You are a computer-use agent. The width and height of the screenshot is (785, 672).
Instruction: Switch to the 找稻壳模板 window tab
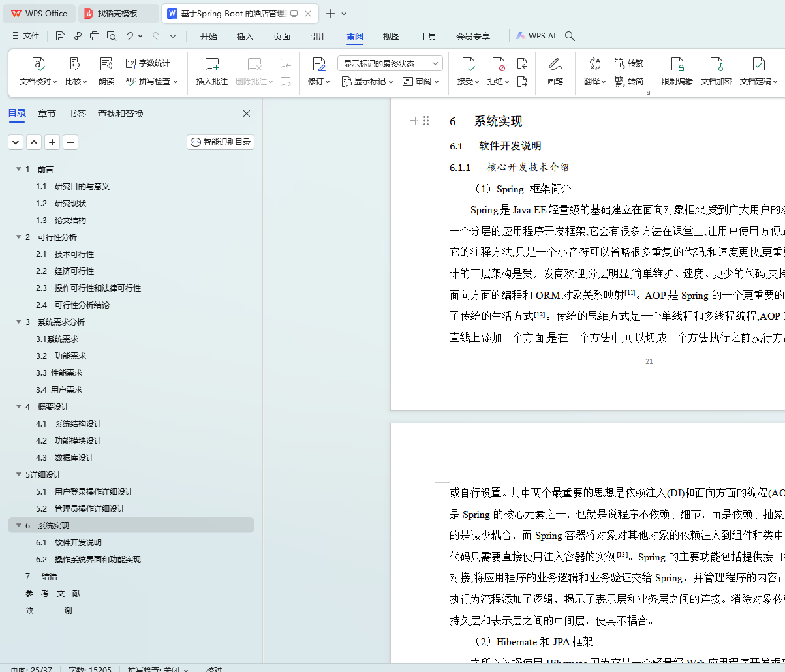click(117, 14)
